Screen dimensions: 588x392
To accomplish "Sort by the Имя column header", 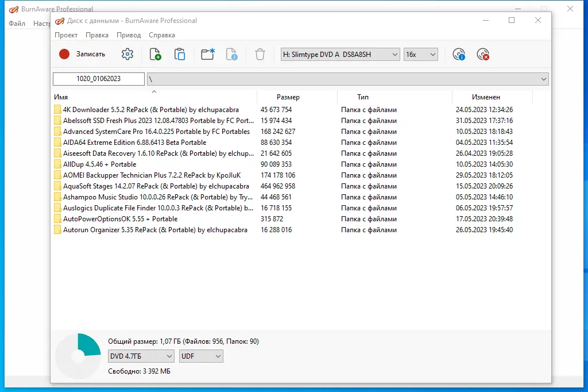I will click(154, 97).
